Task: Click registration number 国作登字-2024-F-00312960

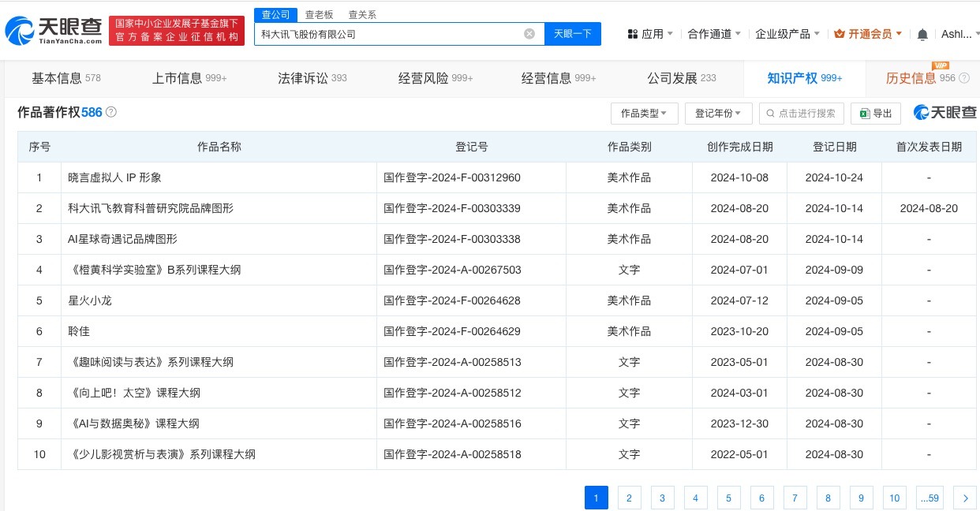Action: click(x=452, y=177)
